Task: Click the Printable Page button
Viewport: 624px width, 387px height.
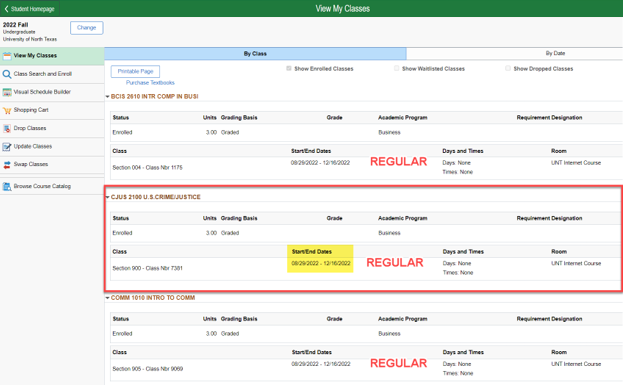Action: [135, 72]
